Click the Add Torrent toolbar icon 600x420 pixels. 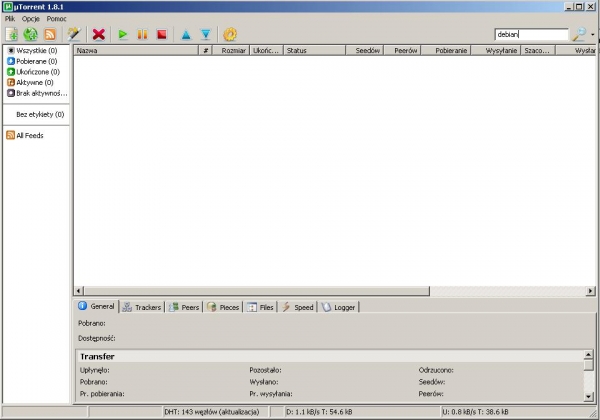pos(12,34)
